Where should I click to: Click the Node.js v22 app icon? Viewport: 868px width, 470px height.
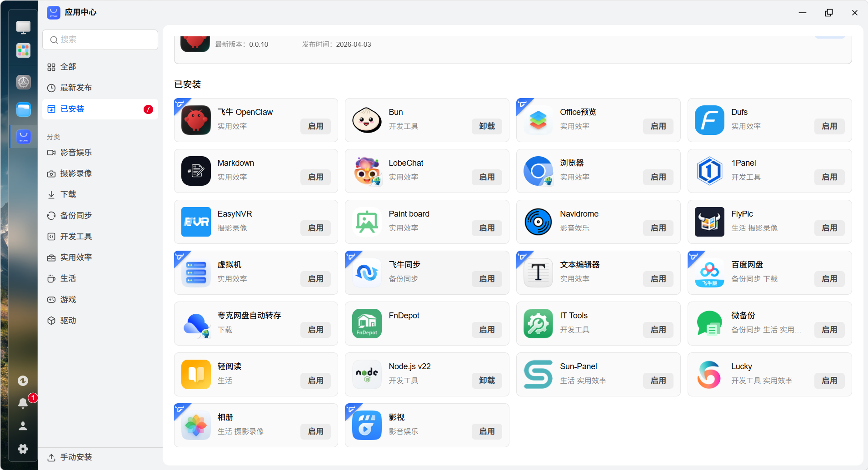(367, 374)
